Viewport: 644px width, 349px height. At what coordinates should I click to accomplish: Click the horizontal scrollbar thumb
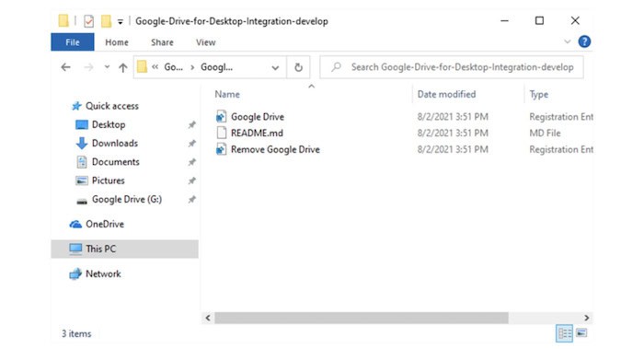pos(361,318)
